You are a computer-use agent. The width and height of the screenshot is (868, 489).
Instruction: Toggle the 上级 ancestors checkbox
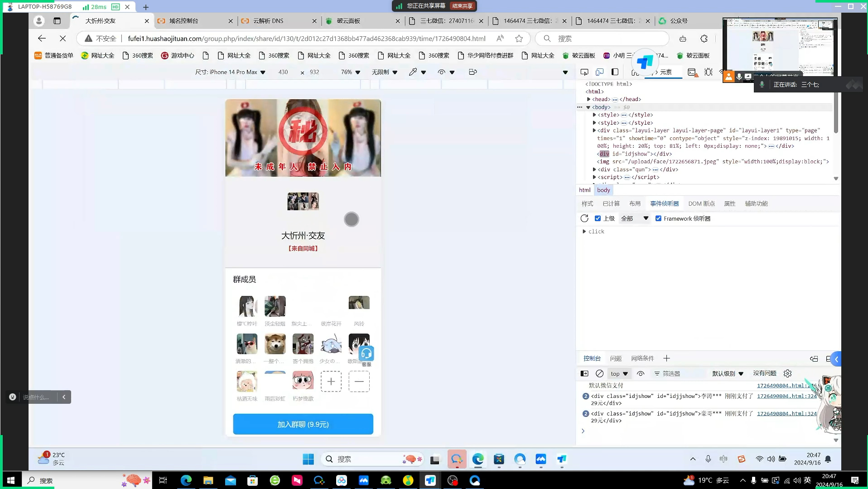point(598,218)
